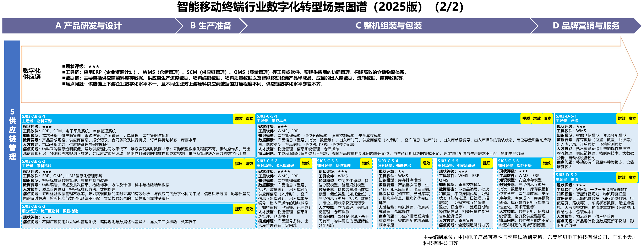This screenshot has width=644, height=248.
Task: Click 细分场景：先进先出 heading
Action: tap(394, 166)
